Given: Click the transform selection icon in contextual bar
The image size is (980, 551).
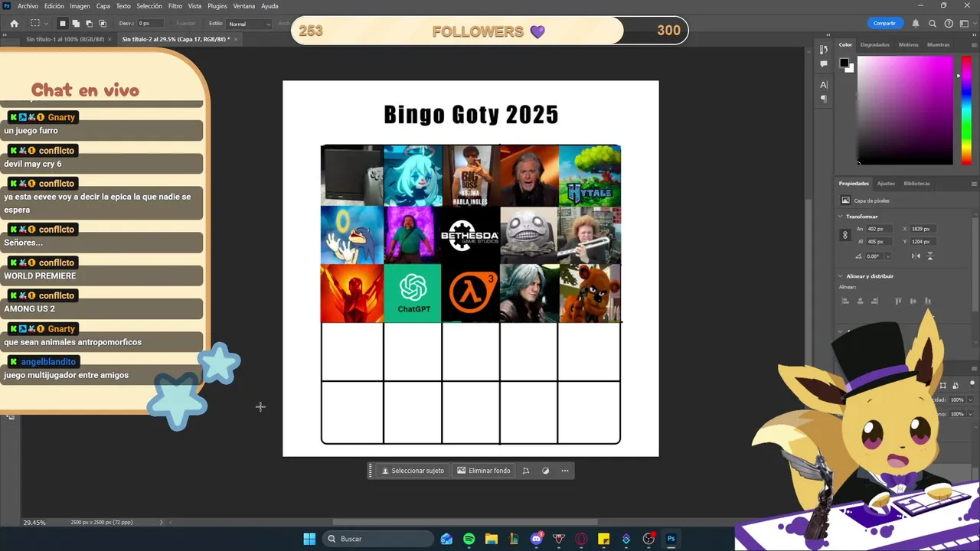Looking at the screenshot, I should pyautogui.click(x=526, y=471).
